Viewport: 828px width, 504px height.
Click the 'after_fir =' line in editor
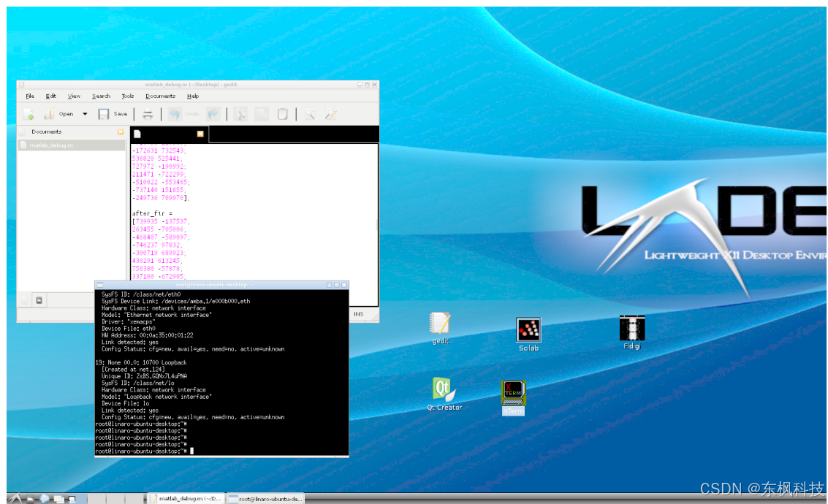[152, 214]
